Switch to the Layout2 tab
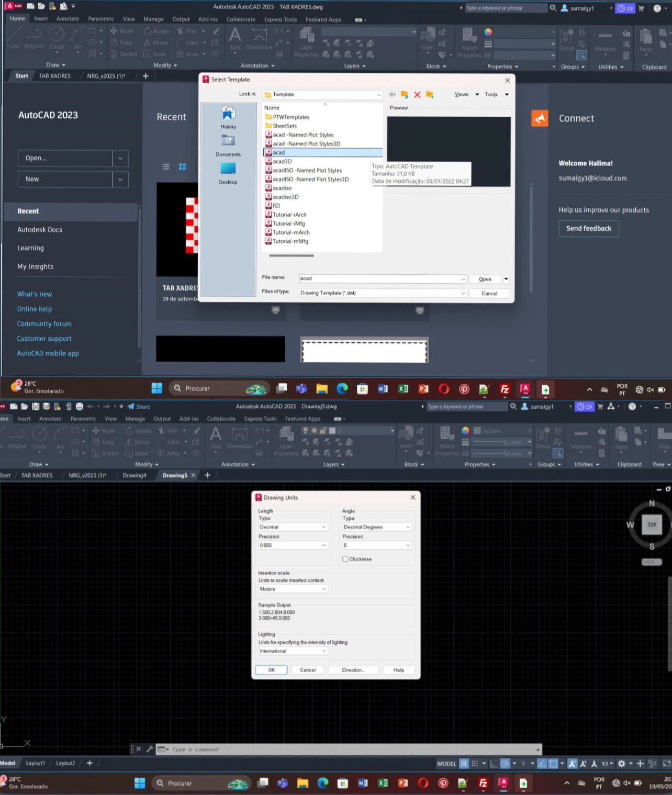This screenshot has width=672, height=795. [65, 763]
